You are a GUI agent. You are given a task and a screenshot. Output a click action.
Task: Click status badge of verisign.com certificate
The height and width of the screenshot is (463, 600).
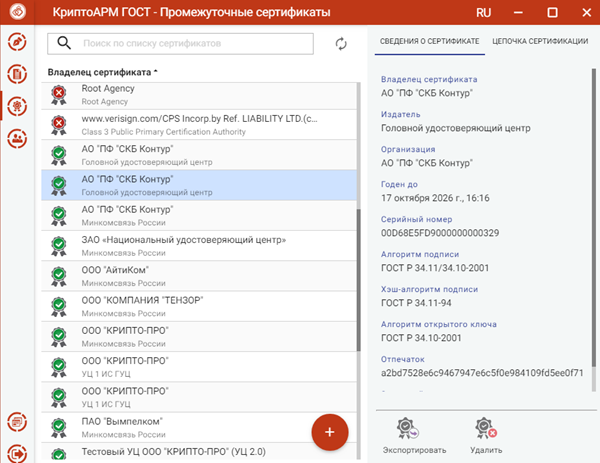pos(59,125)
